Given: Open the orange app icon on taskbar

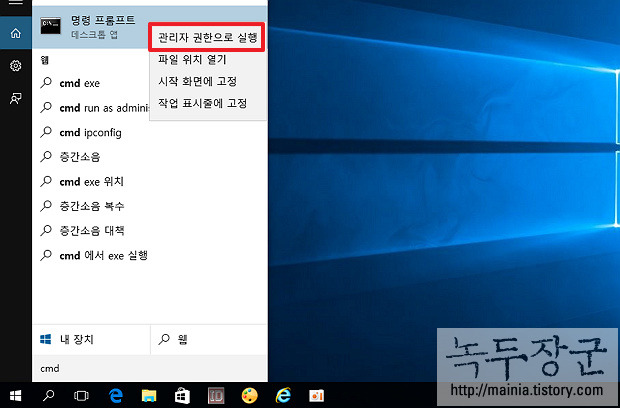Looking at the screenshot, I should pyautogui.click(x=316, y=395).
